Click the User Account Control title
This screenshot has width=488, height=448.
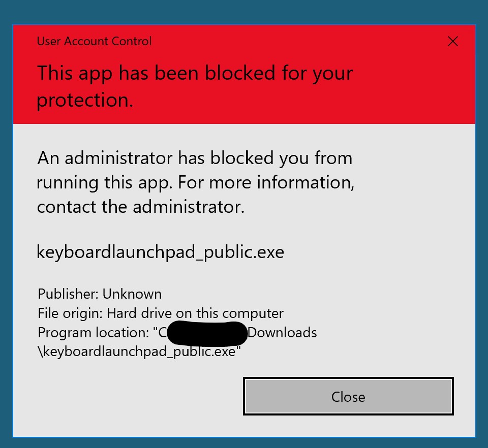[94, 41]
